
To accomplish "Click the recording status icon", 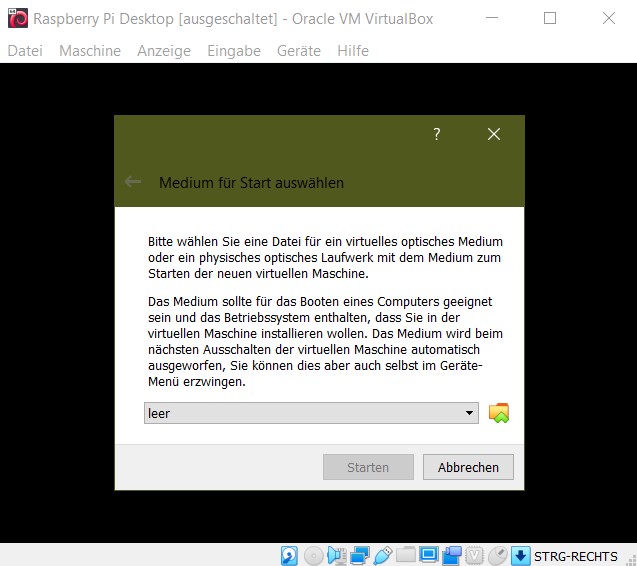I will [x=452, y=555].
